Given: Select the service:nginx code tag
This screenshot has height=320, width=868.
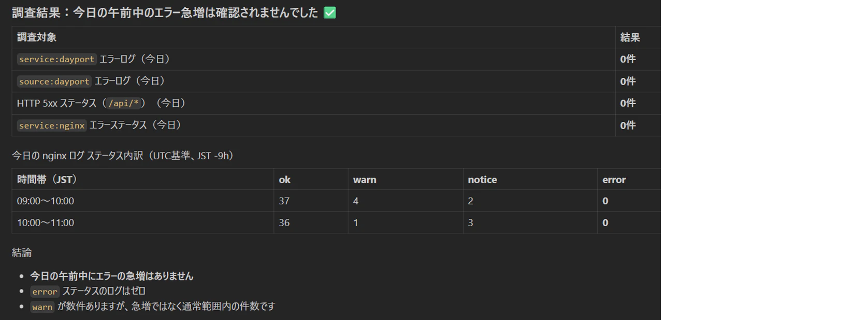Looking at the screenshot, I should 52,126.
